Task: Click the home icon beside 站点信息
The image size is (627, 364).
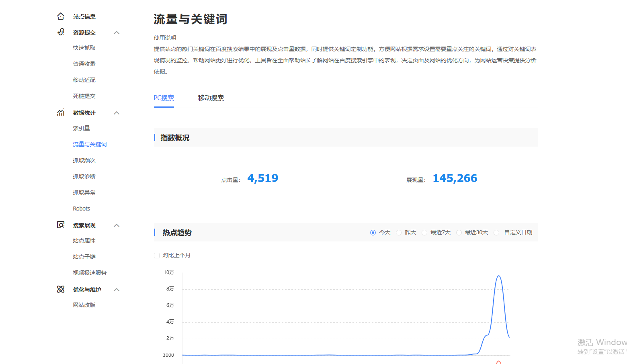Action: pyautogui.click(x=61, y=16)
